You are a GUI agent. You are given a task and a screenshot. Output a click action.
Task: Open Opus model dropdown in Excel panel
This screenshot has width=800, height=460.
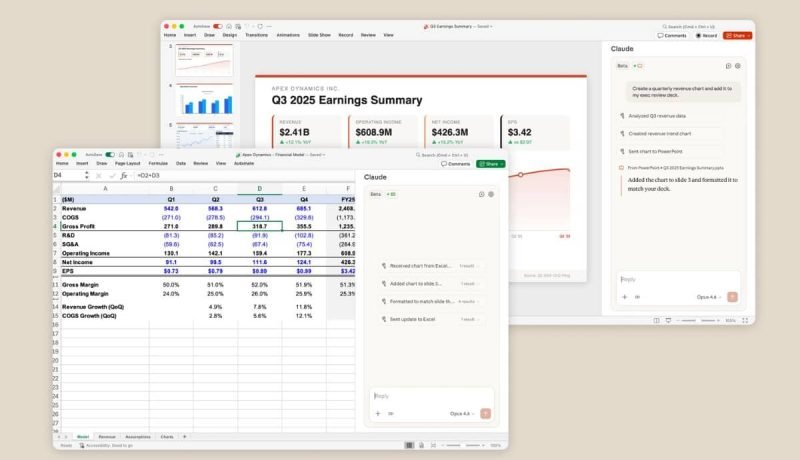click(461, 413)
